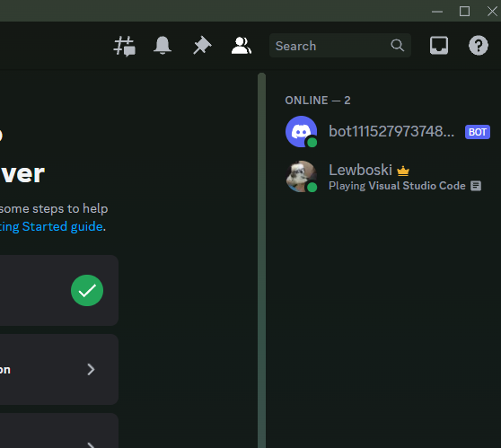The image size is (501, 448).
Task: Select member Lewboski in list
Action: click(x=387, y=176)
